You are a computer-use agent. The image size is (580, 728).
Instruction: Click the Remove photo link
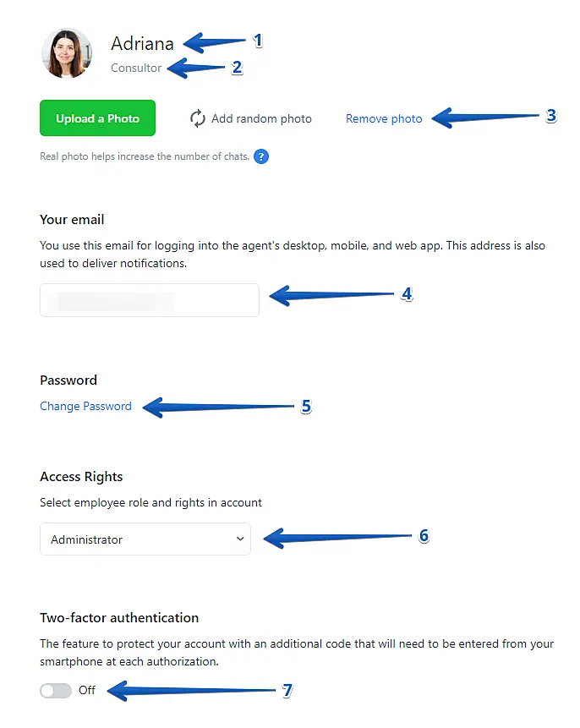(384, 119)
